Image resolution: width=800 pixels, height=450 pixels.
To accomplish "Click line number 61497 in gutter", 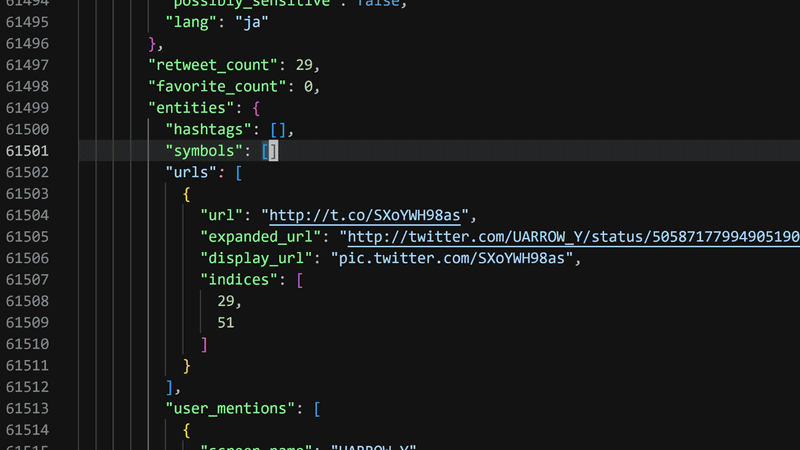I will tap(27, 65).
